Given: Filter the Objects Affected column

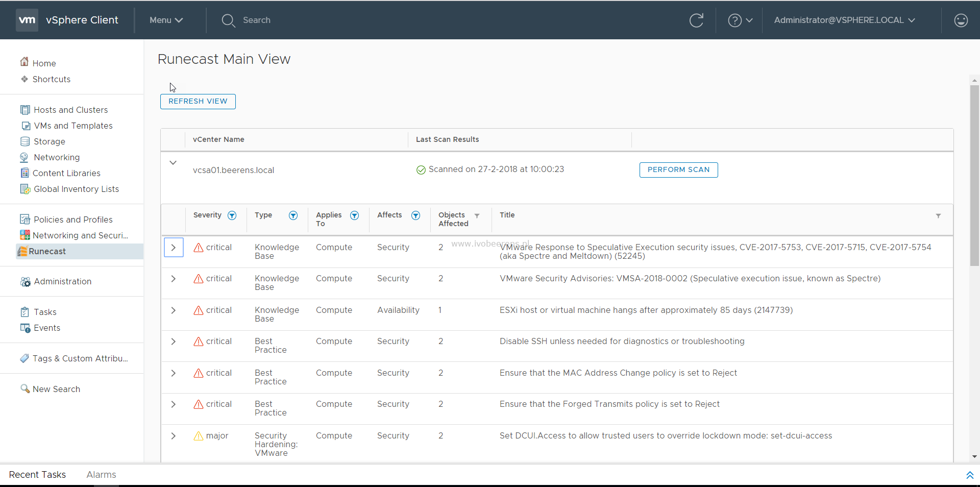Looking at the screenshot, I should click(477, 216).
